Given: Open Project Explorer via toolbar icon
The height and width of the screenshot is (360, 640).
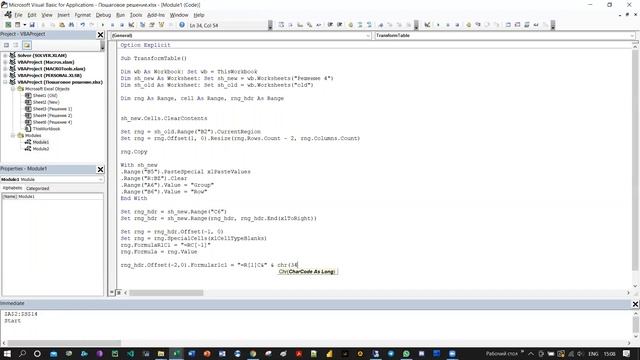Looking at the screenshot, I should pyautogui.click(x=142, y=25).
